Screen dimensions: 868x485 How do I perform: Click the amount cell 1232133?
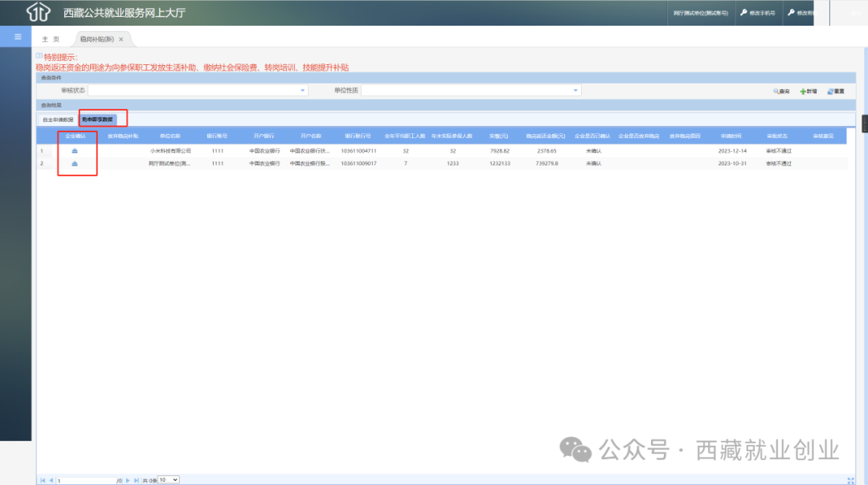click(x=500, y=164)
